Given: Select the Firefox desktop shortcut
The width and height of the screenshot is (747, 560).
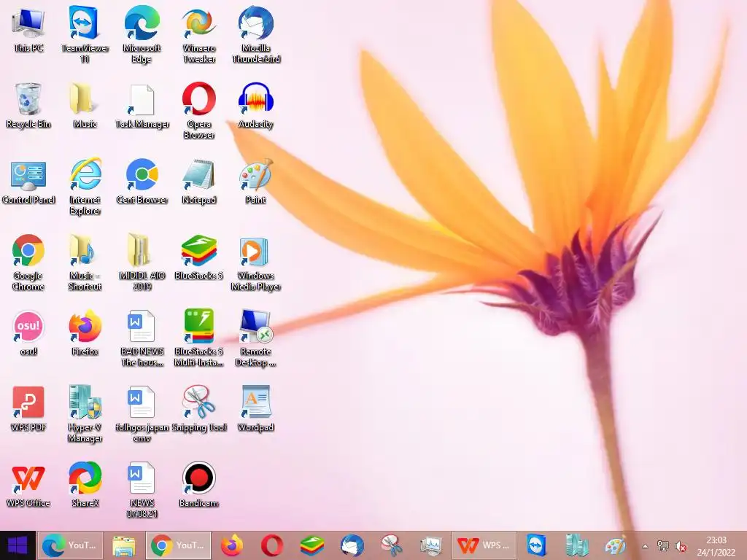Looking at the screenshot, I should tap(85, 333).
